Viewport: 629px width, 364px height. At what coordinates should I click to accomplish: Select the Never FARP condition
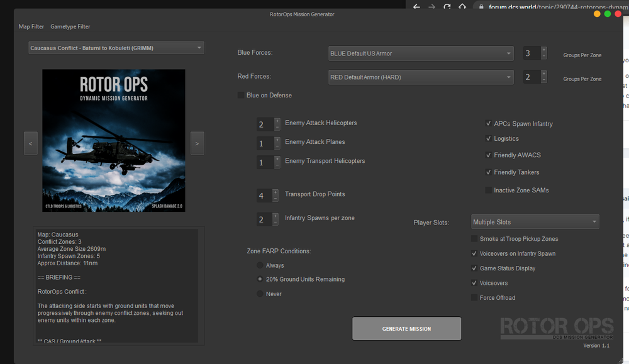click(x=260, y=294)
